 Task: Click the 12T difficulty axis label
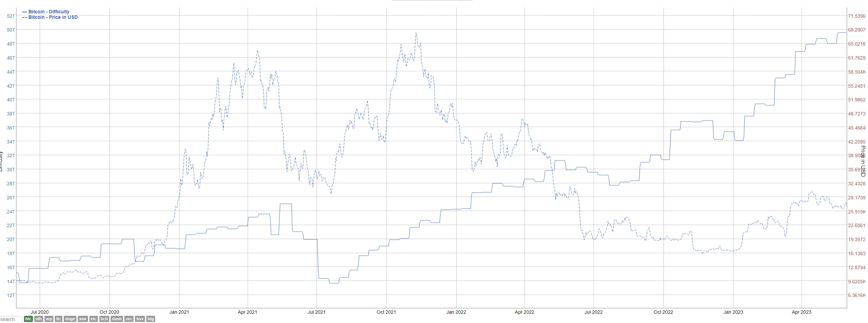(x=11, y=295)
